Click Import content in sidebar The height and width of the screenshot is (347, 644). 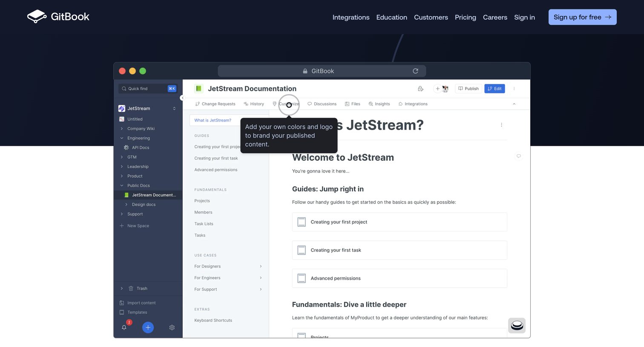coord(138,303)
